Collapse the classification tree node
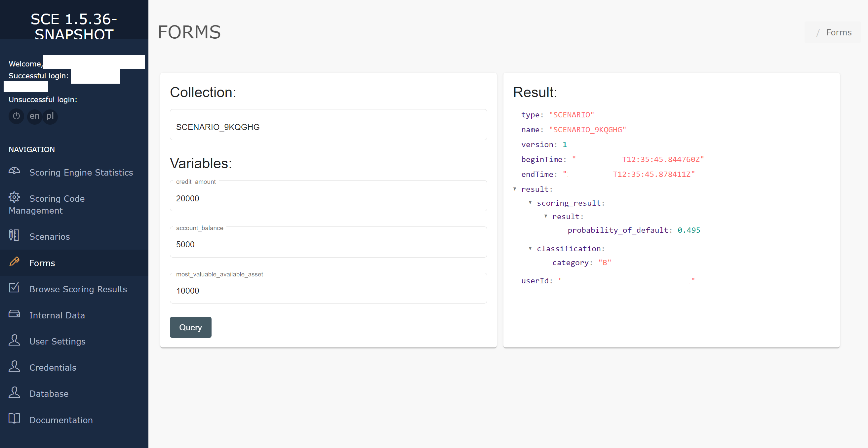This screenshot has width=868, height=448. click(530, 248)
